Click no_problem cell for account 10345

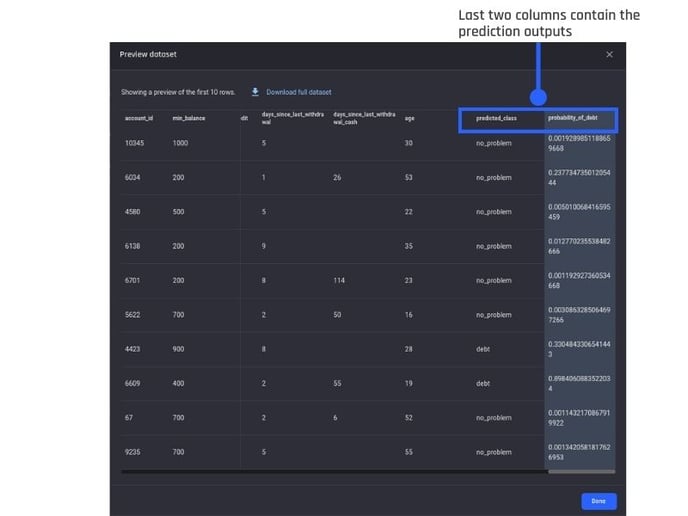click(494, 143)
